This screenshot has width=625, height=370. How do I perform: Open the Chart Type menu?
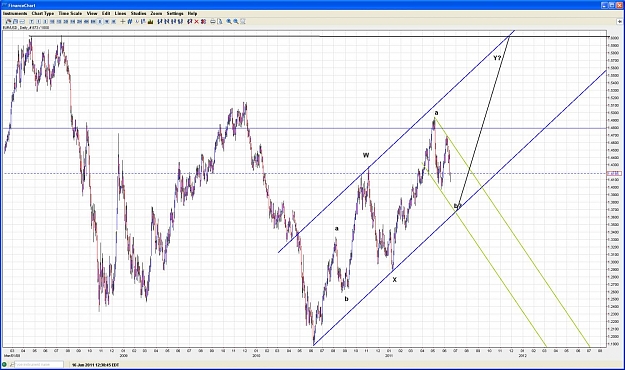pyautogui.click(x=43, y=13)
